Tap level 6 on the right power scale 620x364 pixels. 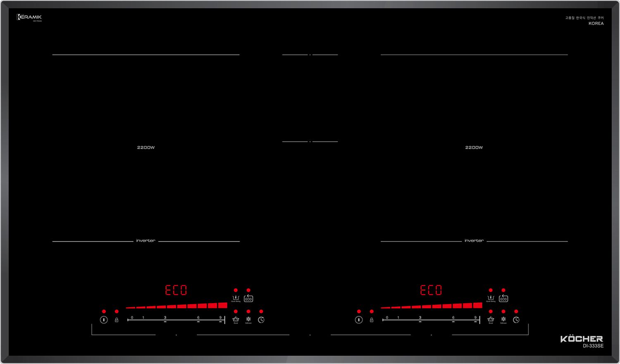tap(453, 318)
